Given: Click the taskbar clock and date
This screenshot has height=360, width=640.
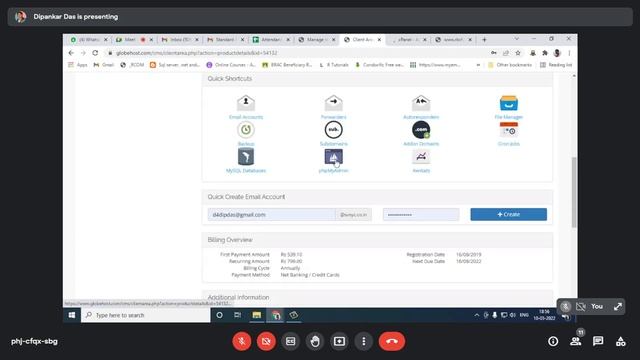Looking at the screenshot, I should [x=544, y=315].
